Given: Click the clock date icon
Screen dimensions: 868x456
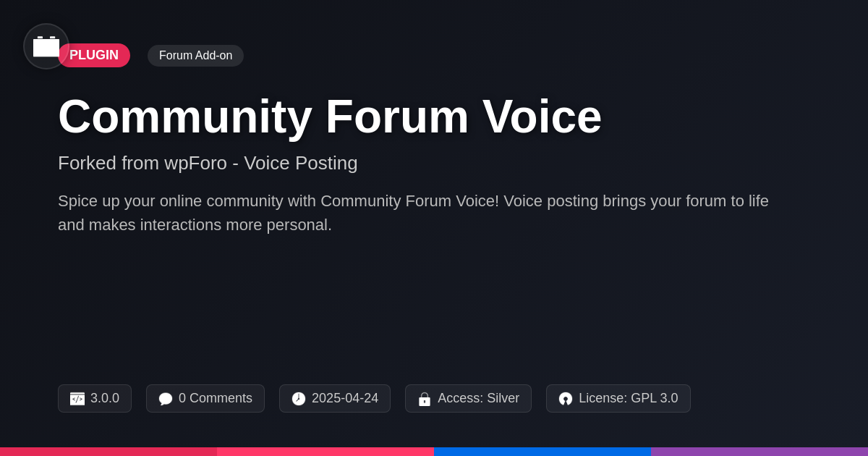Looking at the screenshot, I should coord(299,399).
